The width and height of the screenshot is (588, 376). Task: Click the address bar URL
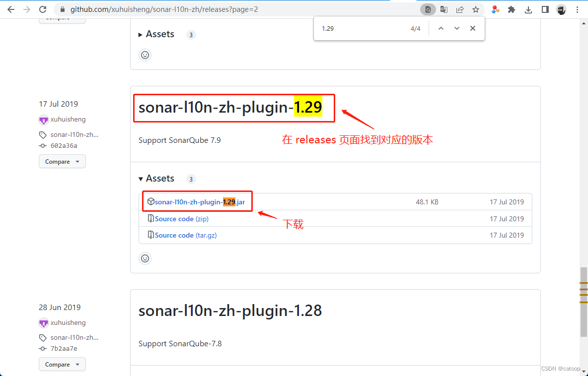[x=164, y=10]
